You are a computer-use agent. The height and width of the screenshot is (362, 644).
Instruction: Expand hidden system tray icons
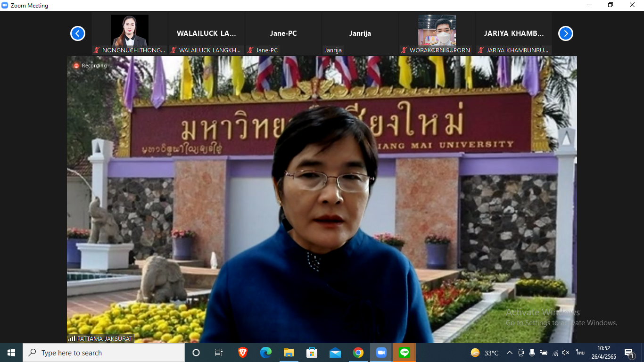click(x=510, y=353)
